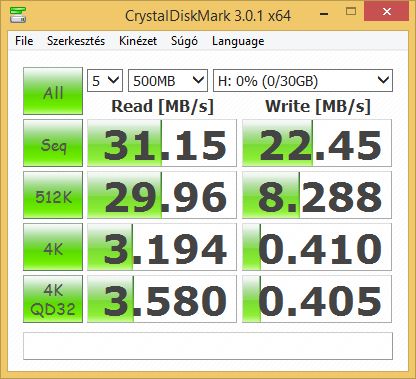This screenshot has width=416, height=379.
Task: Select the Seq read result 31.15
Action: pyautogui.click(x=162, y=143)
